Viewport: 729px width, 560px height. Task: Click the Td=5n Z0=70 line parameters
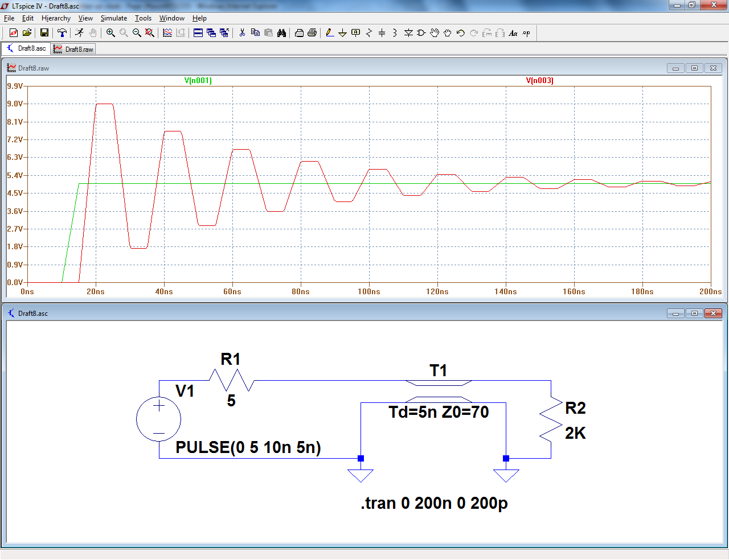pyautogui.click(x=439, y=411)
